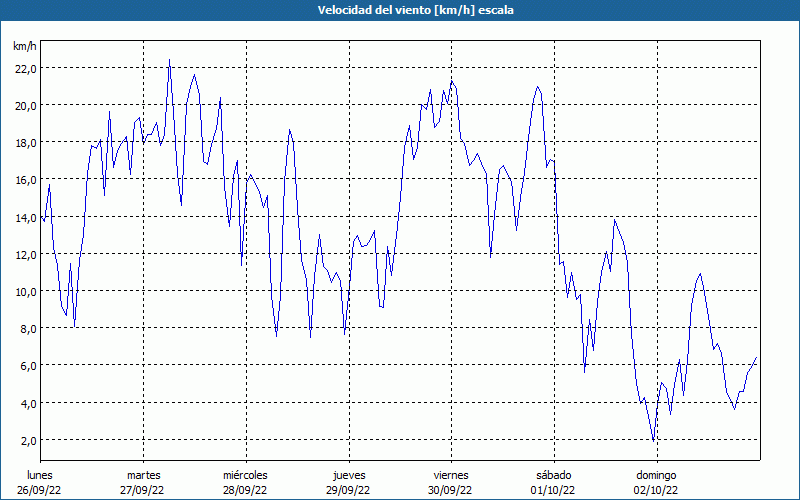Click the '12,0' y-axis value
Image resolution: width=800 pixels, height=500 pixels.
pos(26,255)
